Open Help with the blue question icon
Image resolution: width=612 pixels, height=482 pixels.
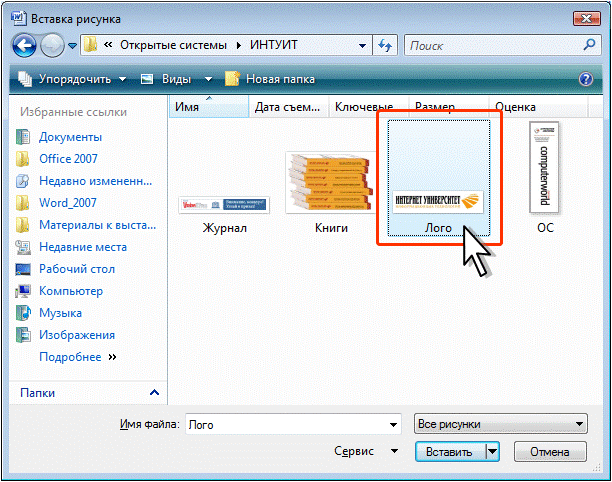click(585, 79)
